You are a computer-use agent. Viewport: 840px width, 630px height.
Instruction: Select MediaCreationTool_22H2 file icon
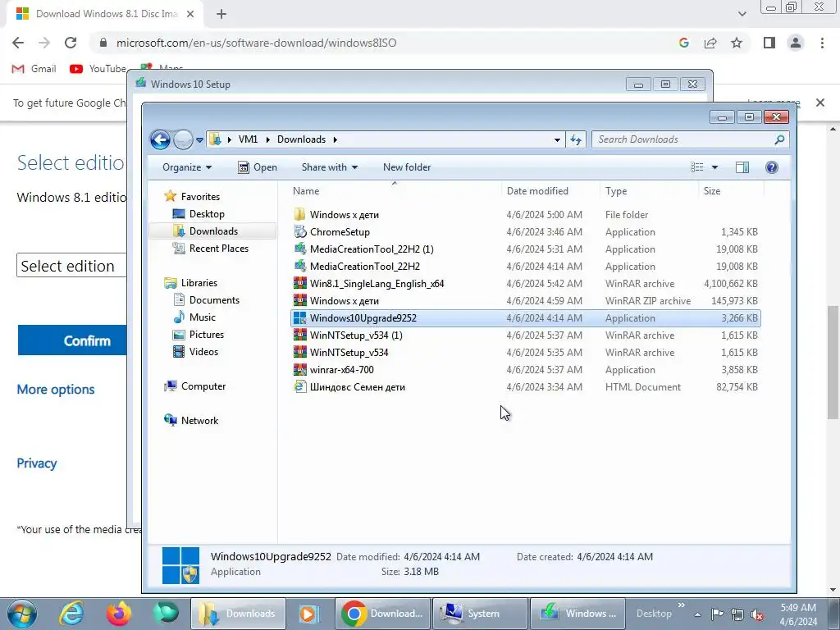pos(300,267)
